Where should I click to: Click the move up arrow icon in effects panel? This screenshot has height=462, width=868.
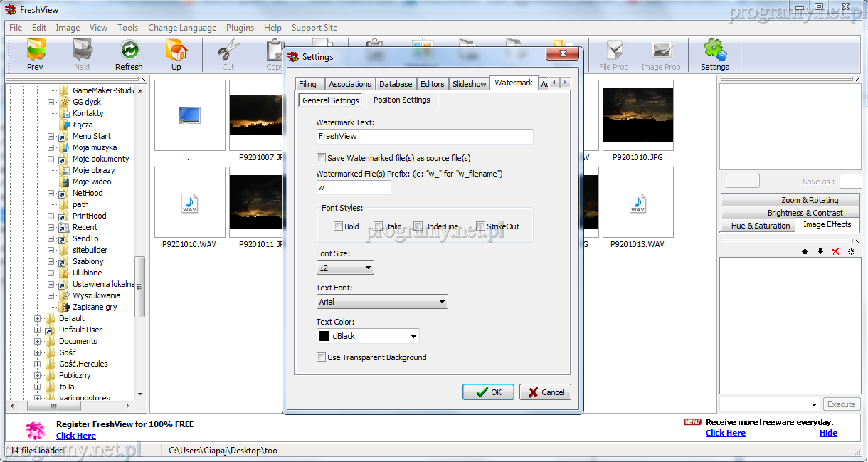click(805, 251)
